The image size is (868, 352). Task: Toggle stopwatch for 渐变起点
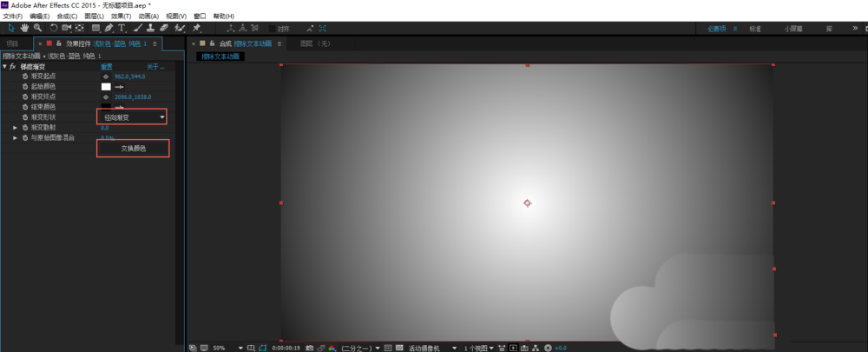25,76
